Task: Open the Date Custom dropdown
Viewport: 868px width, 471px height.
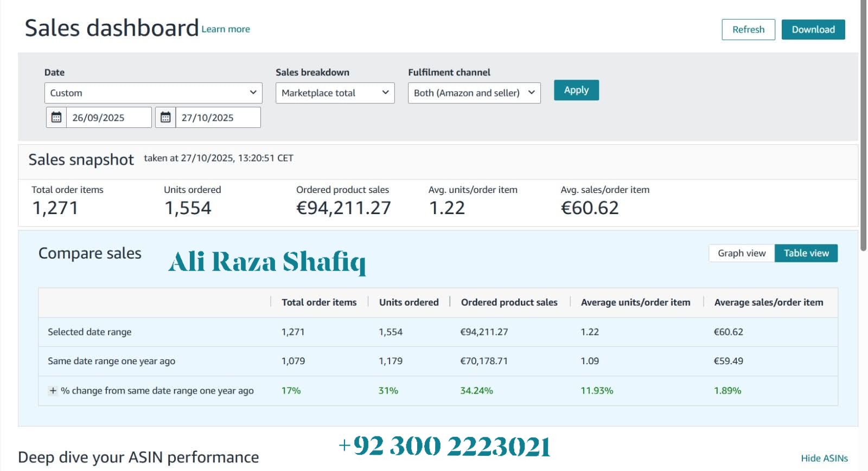Action: [153, 93]
